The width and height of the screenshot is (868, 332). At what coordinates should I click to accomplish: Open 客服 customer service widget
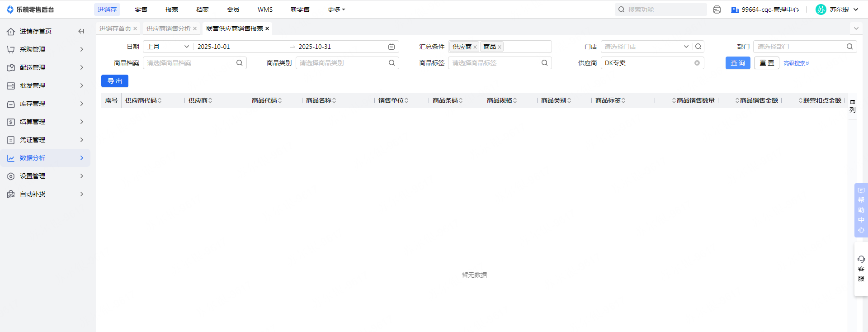point(861,269)
